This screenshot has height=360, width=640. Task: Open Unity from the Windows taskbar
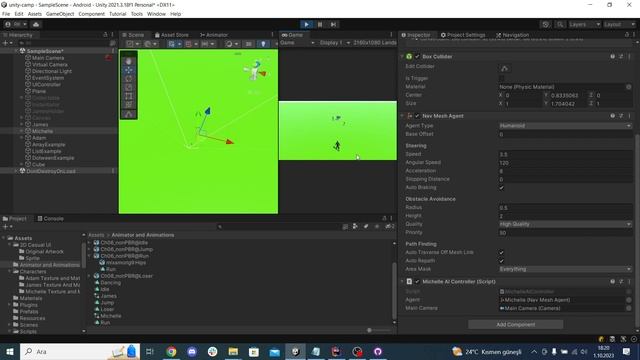coord(296,351)
